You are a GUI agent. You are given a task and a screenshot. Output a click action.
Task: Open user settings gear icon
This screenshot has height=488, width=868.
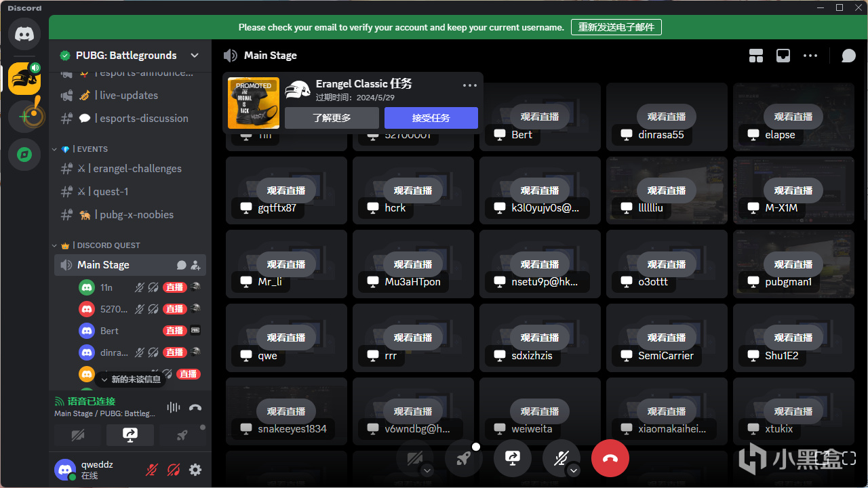pos(195,470)
